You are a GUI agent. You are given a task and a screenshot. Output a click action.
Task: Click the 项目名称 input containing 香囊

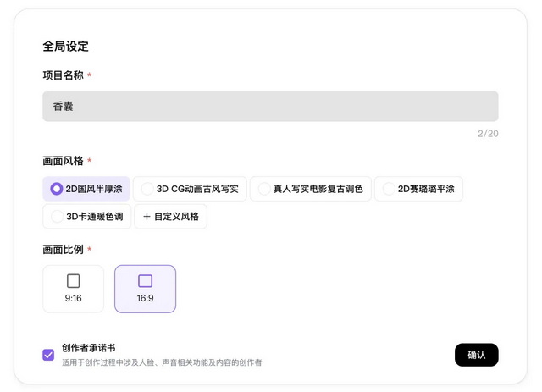point(270,107)
